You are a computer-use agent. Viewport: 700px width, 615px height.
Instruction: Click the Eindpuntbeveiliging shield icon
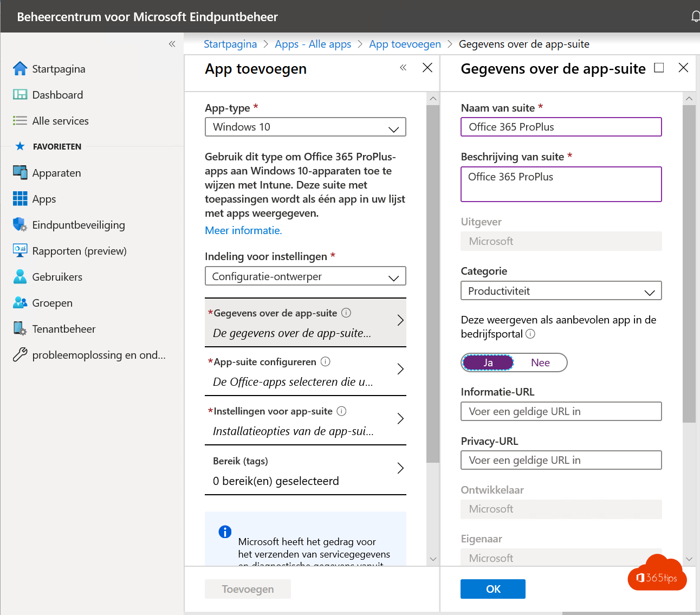(x=20, y=225)
